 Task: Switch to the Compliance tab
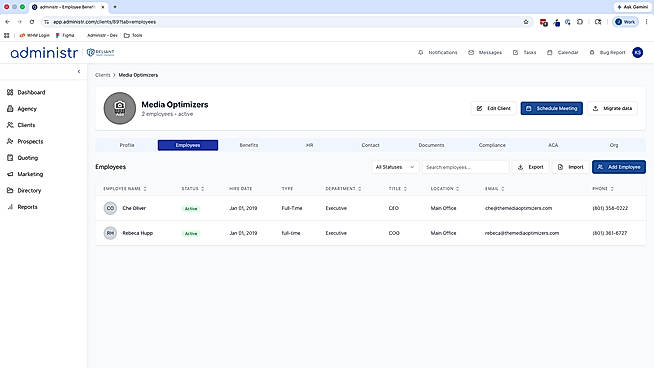(x=492, y=145)
